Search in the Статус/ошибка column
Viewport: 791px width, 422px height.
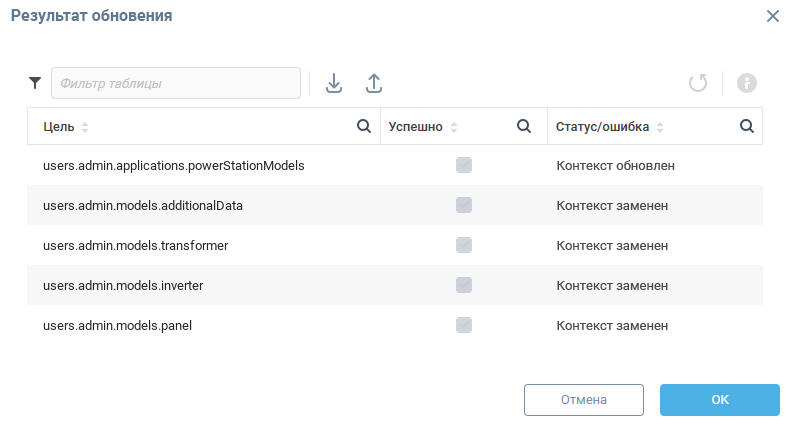point(747,126)
